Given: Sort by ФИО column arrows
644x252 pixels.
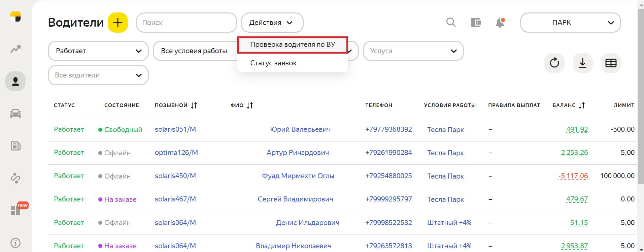Looking at the screenshot, I should tap(250, 105).
